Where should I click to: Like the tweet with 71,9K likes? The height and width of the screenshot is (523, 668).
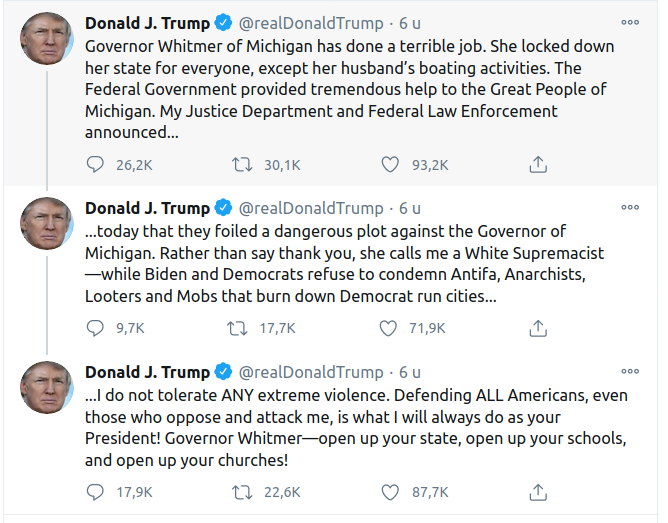pos(390,328)
